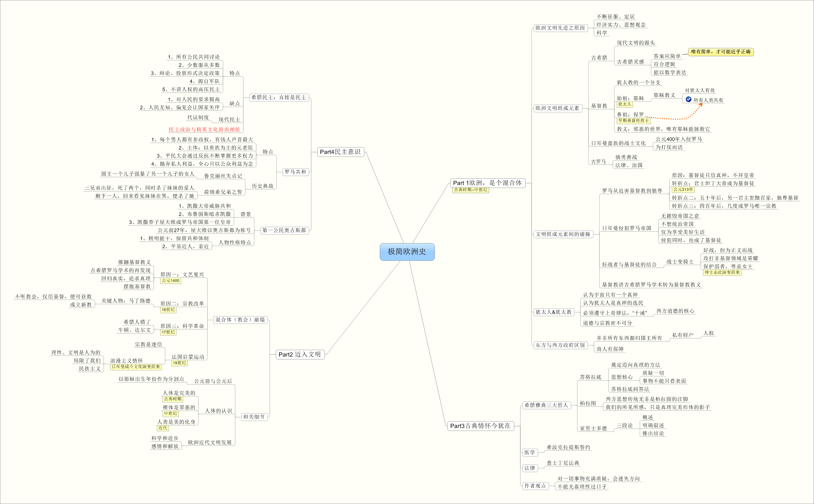The width and height of the screenshot is (814, 504).
Task: Click the 绅士由此演变而来 yellow label
Action: click(x=722, y=272)
